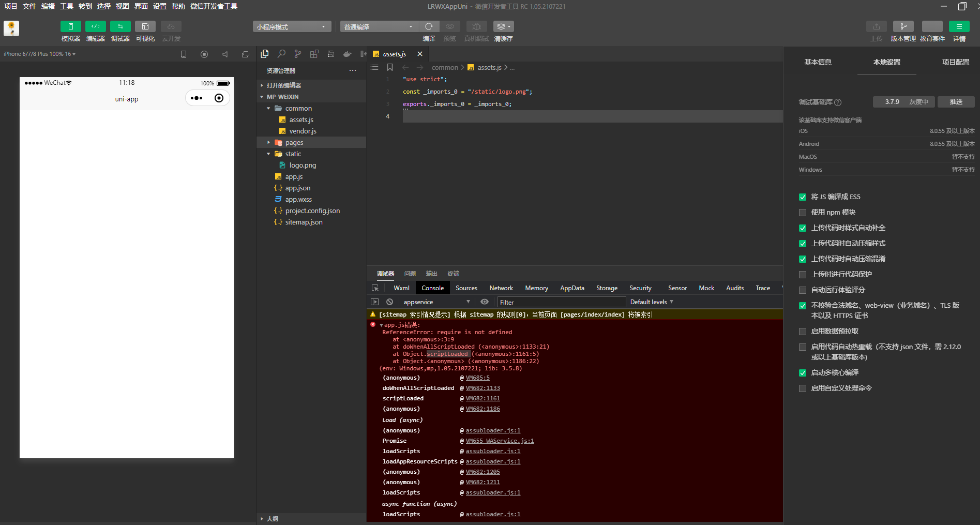Click the bookmark icon in breadcrumb bar
The image size is (980, 525).
390,67
